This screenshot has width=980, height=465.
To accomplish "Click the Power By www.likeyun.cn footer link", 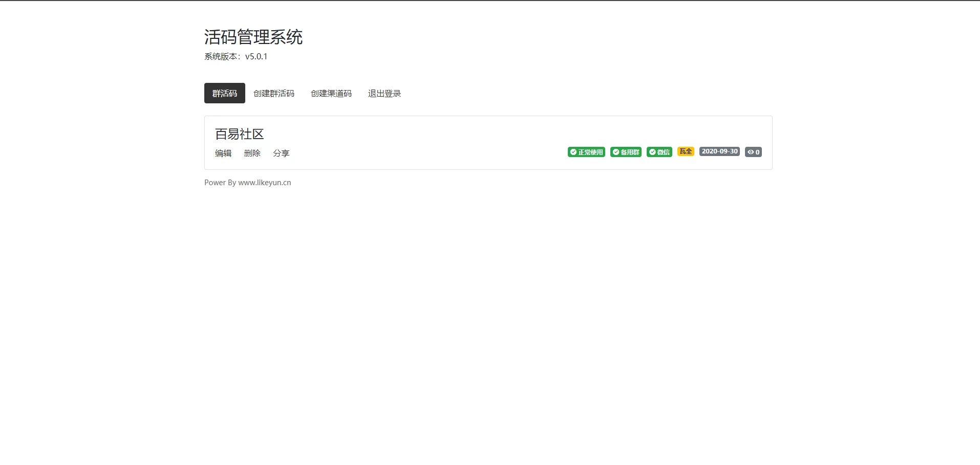I will point(247,183).
